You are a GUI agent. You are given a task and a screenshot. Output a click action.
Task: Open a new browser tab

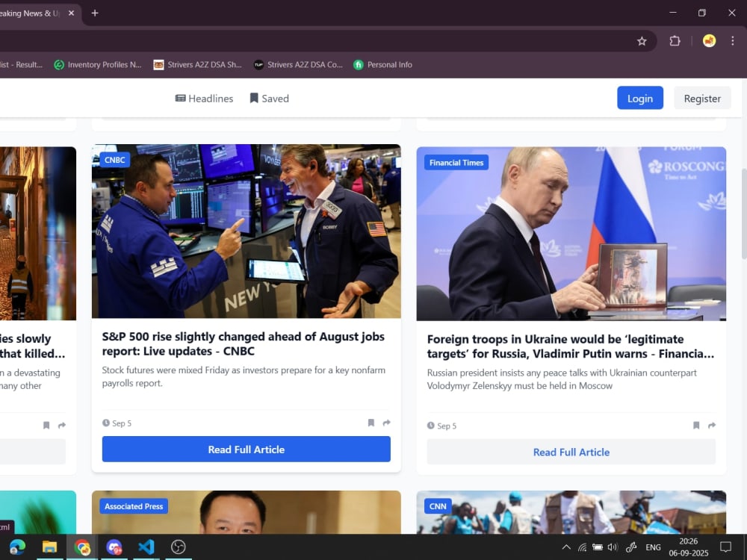click(95, 13)
